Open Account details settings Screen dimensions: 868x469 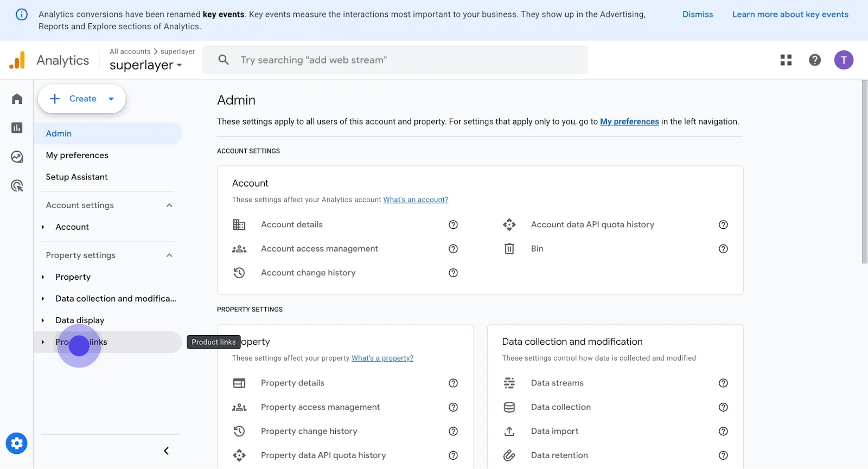coord(292,224)
